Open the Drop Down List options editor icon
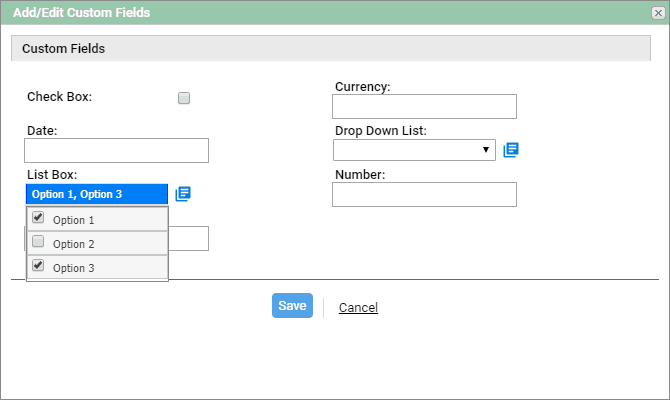Image resolution: width=670 pixels, height=400 pixels. pyautogui.click(x=511, y=150)
